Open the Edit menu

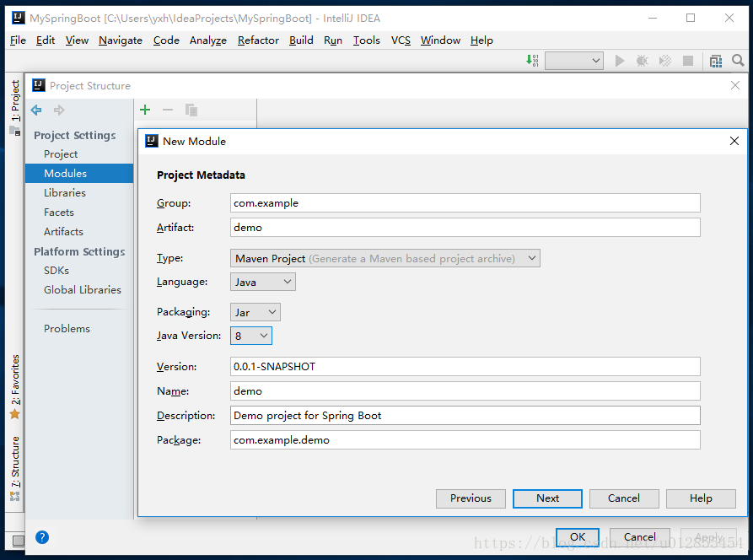(46, 40)
